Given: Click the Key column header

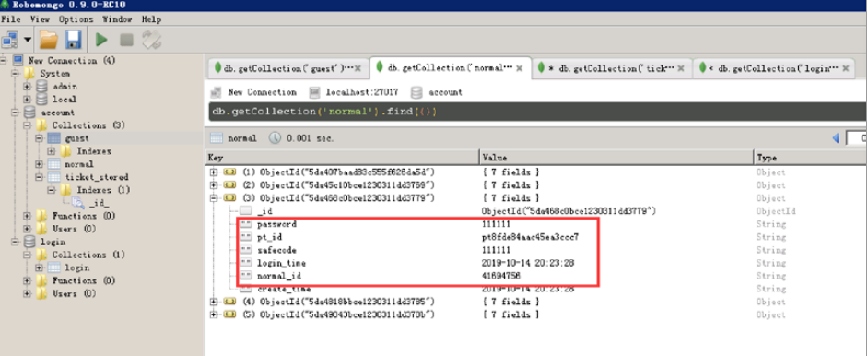Looking at the screenshot, I should [342, 157].
